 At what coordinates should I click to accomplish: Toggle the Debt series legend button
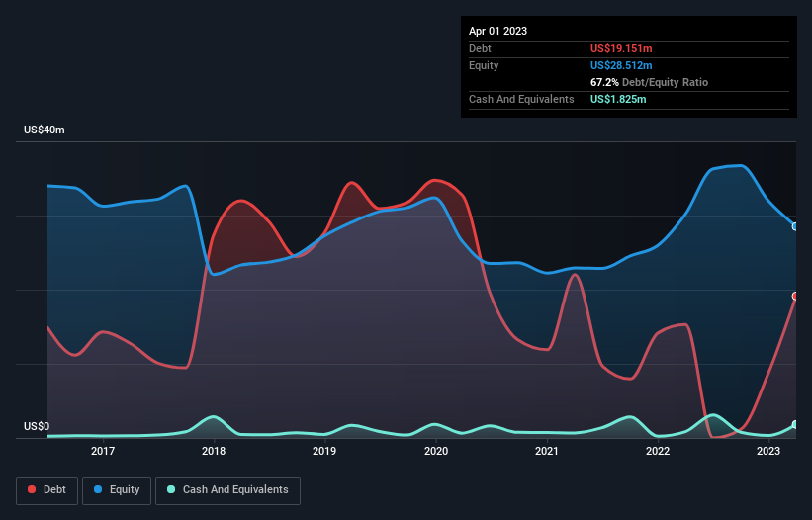(47, 490)
